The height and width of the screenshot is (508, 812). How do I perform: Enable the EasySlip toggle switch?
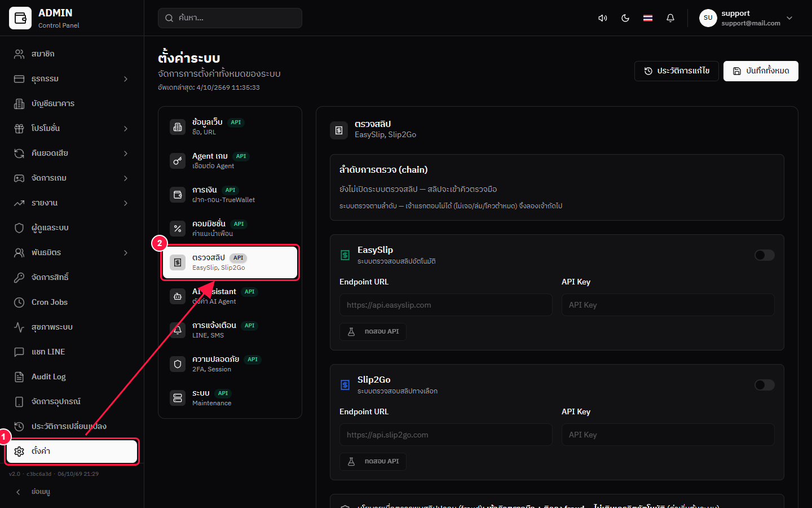765,255
